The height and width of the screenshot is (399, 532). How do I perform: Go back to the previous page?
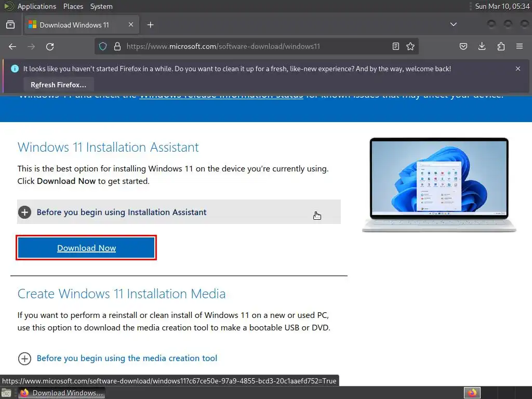[12, 46]
